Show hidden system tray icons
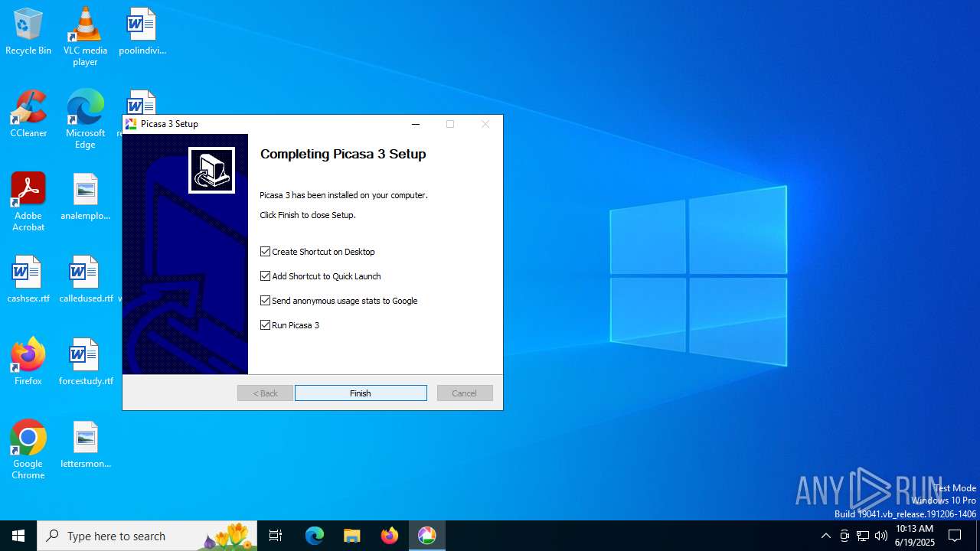The image size is (980, 551). [x=825, y=536]
